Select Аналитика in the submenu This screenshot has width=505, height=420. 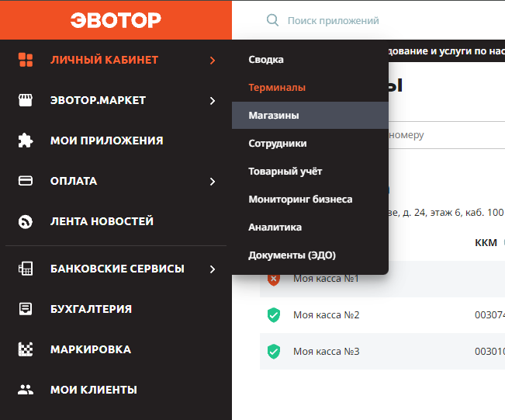[x=275, y=227]
